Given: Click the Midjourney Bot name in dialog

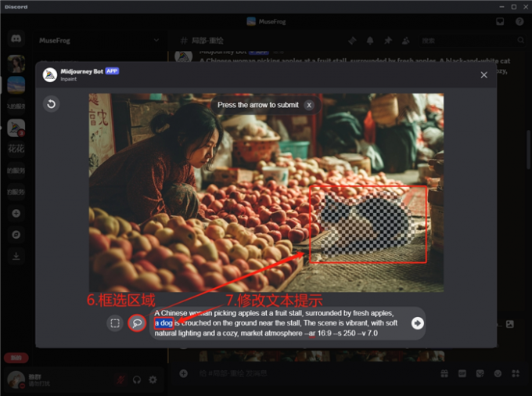Looking at the screenshot, I should click(x=82, y=71).
